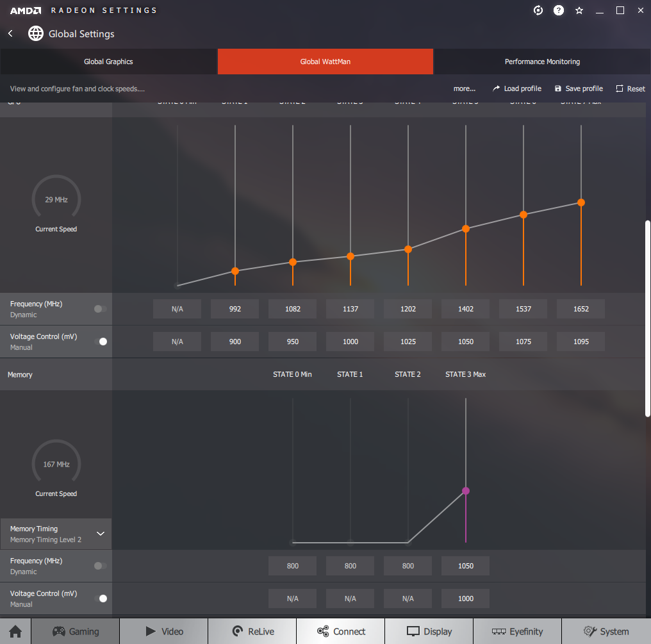Viewport: 651px width, 644px height.
Task: Click GPU voltage field 1025
Action: pyautogui.click(x=408, y=342)
